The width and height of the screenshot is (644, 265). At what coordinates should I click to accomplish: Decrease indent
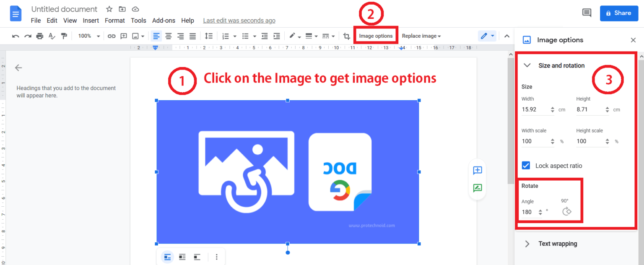point(265,36)
